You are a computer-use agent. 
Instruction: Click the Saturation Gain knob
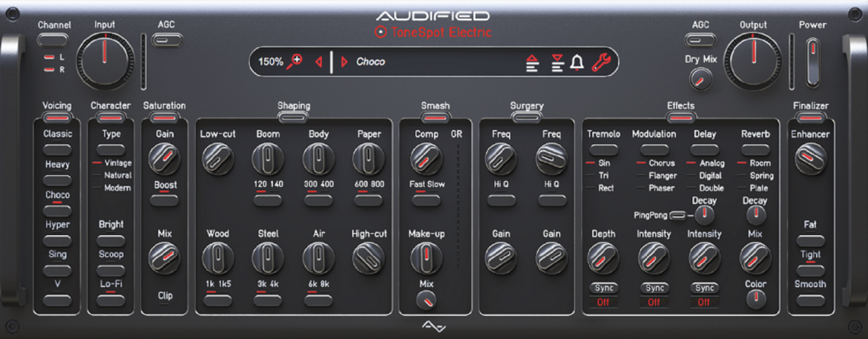click(x=165, y=159)
